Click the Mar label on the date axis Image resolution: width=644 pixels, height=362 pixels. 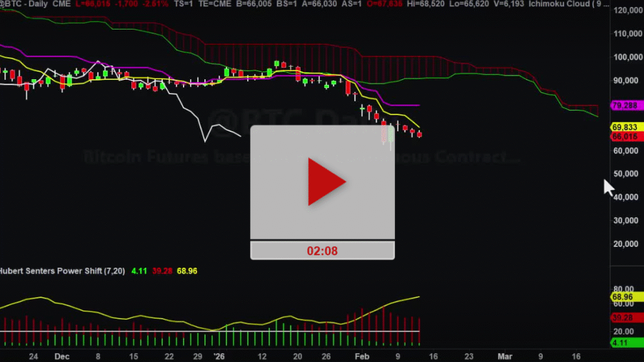506,355
